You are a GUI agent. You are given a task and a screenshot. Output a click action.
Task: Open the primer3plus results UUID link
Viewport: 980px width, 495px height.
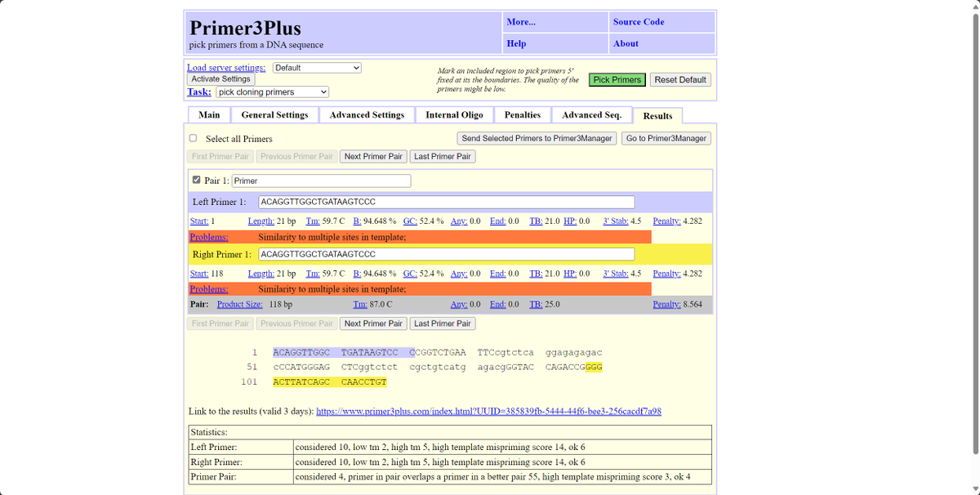(488, 411)
